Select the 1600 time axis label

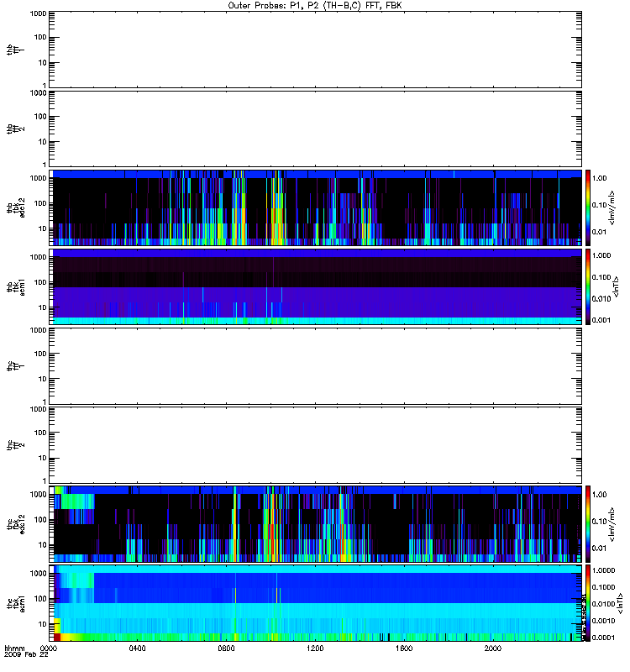click(404, 648)
